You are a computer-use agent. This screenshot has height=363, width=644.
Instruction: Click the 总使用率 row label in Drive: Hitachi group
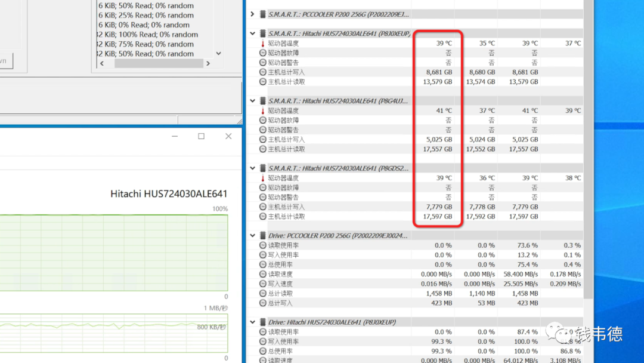click(280, 351)
